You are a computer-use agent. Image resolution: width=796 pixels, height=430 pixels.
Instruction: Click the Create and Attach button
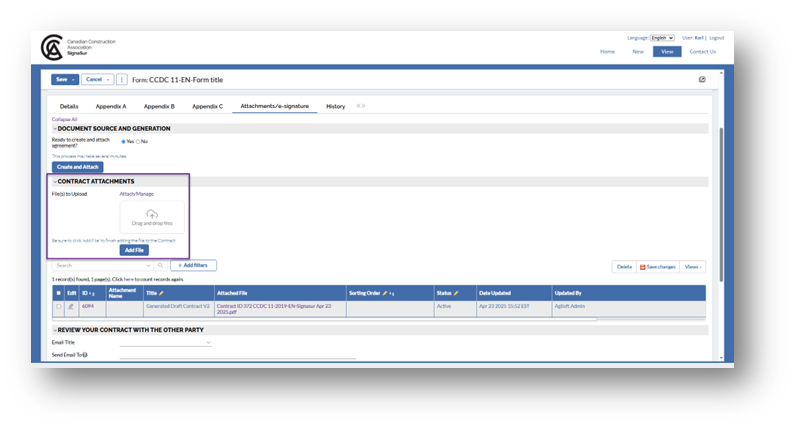pyautogui.click(x=78, y=166)
